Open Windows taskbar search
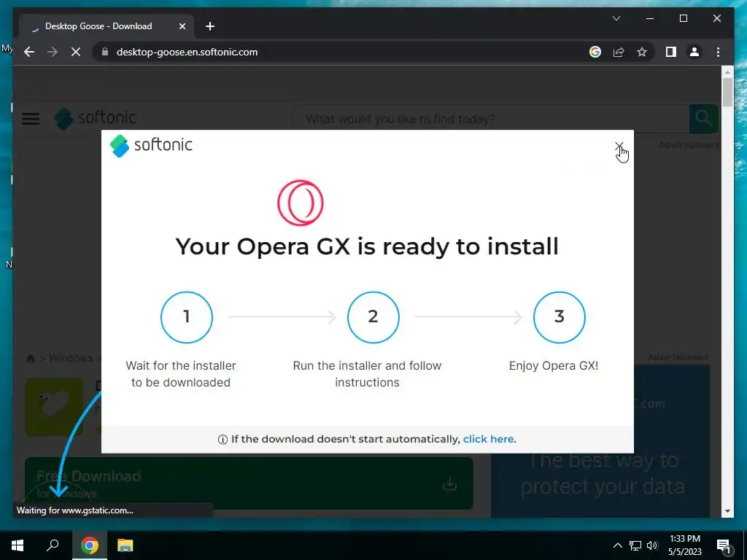Screen dimensions: 747x560 tap(53, 545)
